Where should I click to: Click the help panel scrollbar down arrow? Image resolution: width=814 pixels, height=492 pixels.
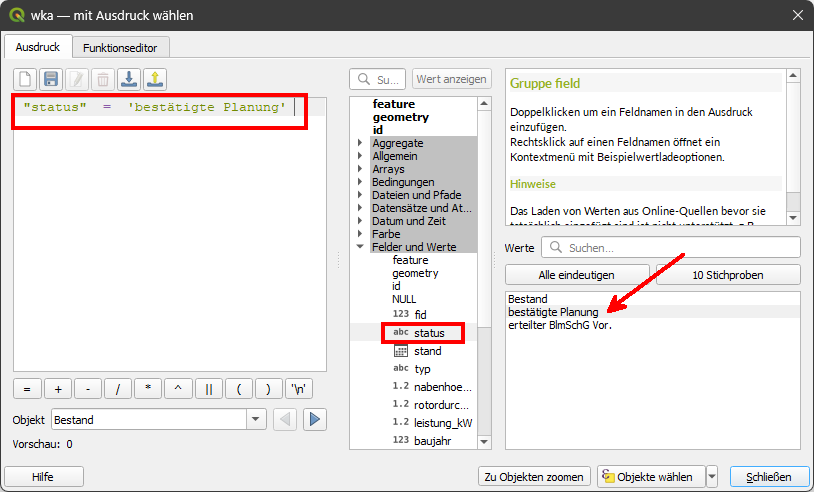click(x=793, y=218)
